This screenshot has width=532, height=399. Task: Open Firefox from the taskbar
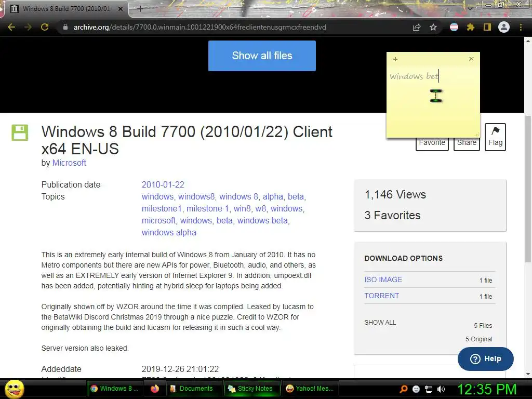coord(155,389)
